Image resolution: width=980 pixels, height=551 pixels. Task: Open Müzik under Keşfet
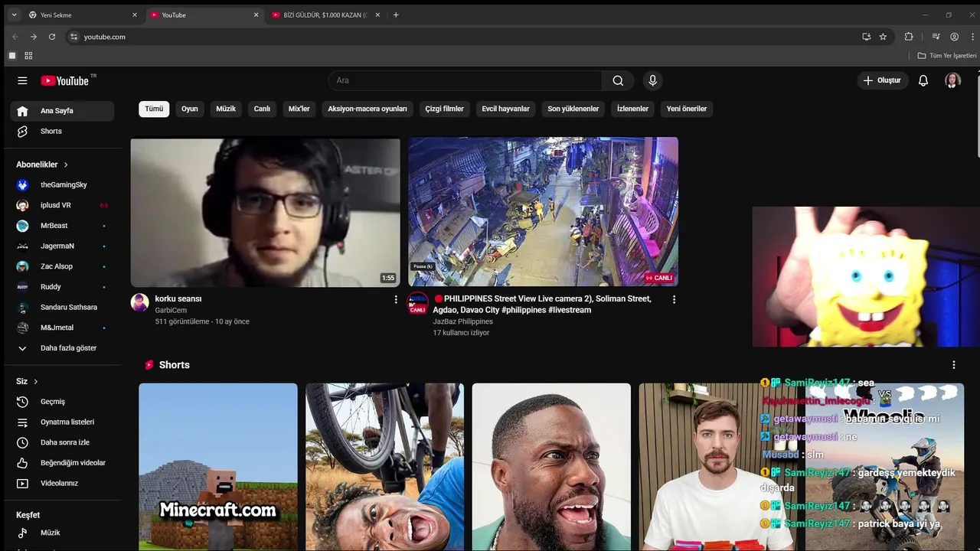click(62, 533)
